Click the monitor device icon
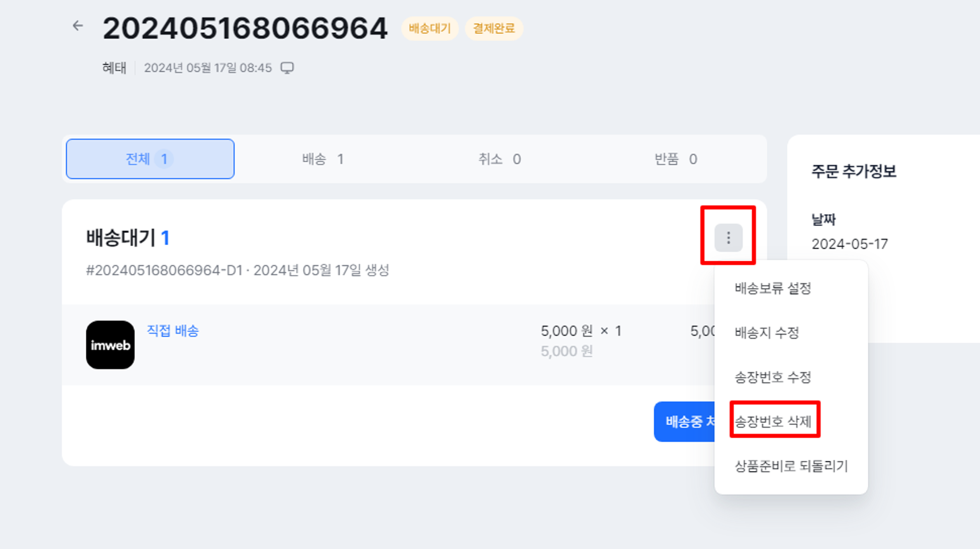The width and height of the screenshot is (980, 549). tap(287, 68)
